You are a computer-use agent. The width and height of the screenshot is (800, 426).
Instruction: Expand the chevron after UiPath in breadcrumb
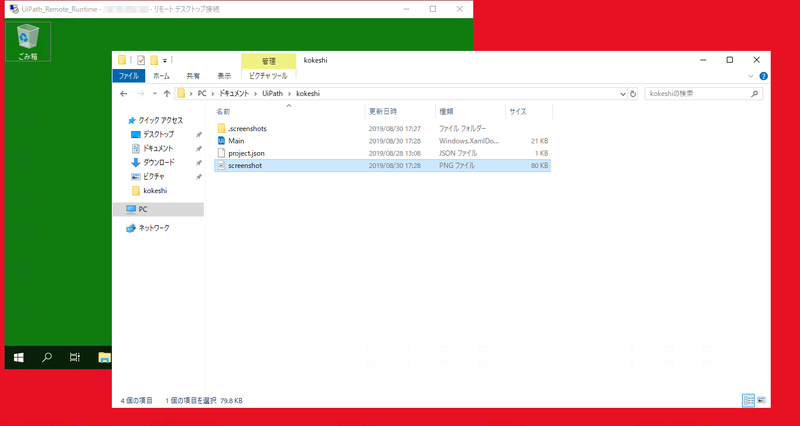click(x=289, y=94)
